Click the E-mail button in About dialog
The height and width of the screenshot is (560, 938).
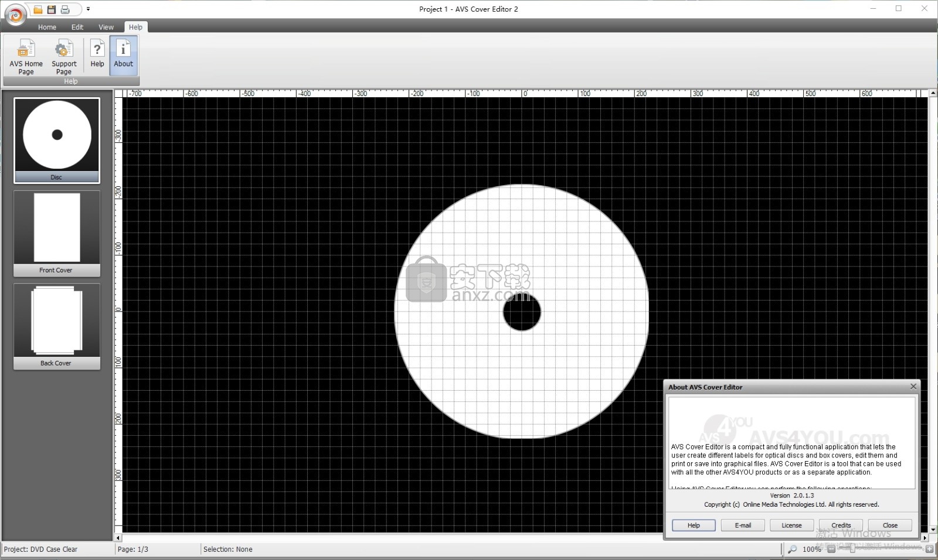point(743,525)
